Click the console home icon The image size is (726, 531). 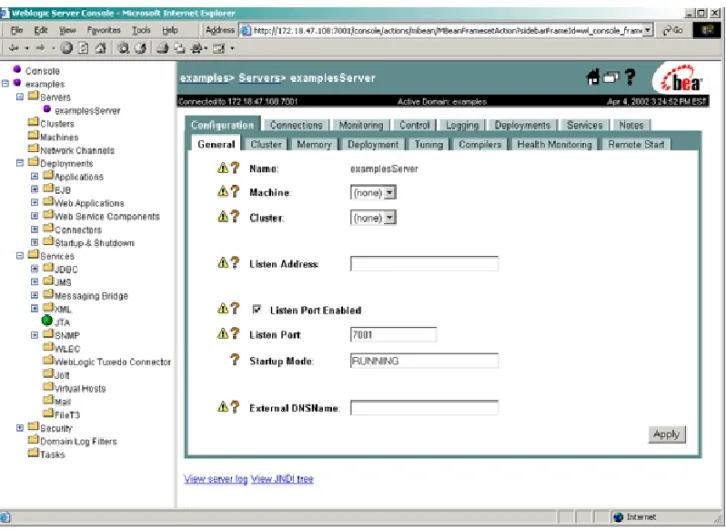pyautogui.click(x=593, y=77)
